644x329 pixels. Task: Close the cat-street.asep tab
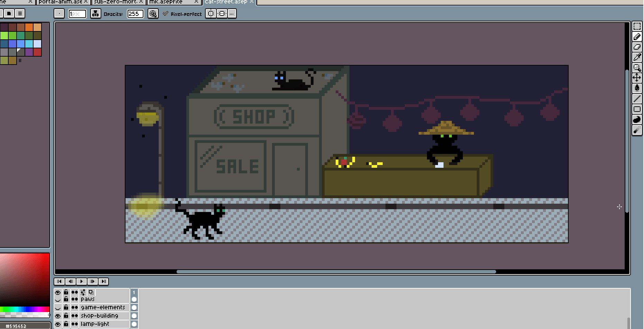(x=252, y=2)
